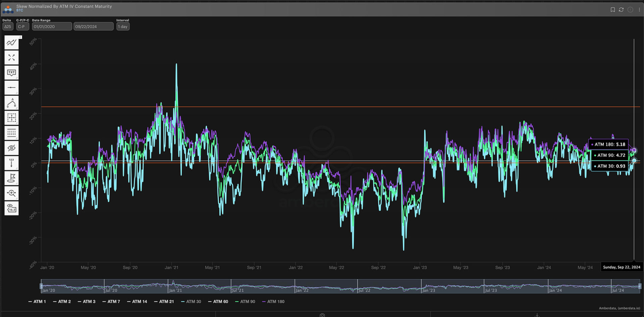Viewport: 644px width, 317px height.
Task: Edit the start date 01/01/2020 field
Action: 52,27
